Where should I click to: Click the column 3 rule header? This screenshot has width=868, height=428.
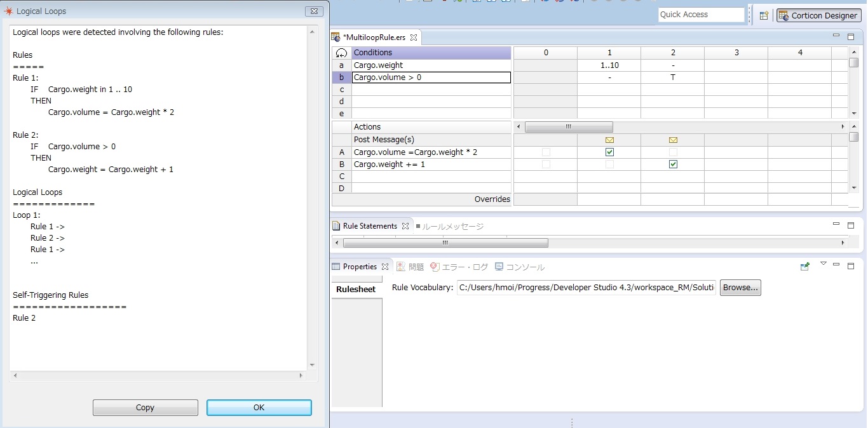[736, 53]
